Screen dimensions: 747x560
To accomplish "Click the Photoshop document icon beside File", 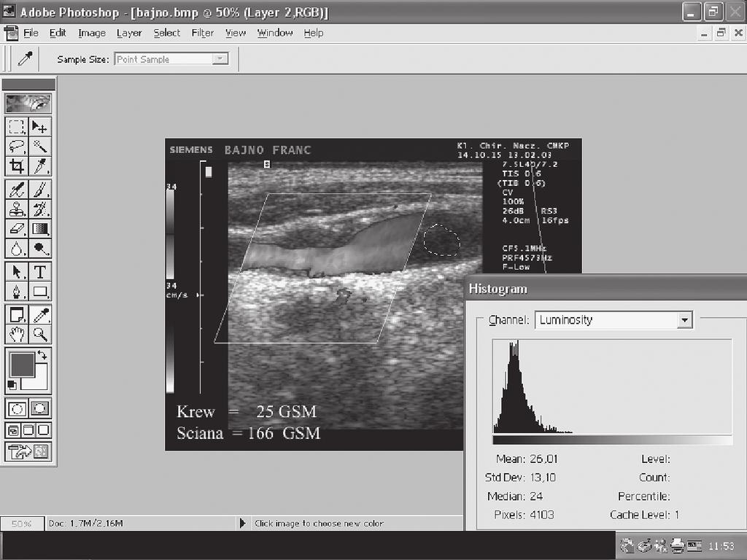I will [x=10, y=33].
